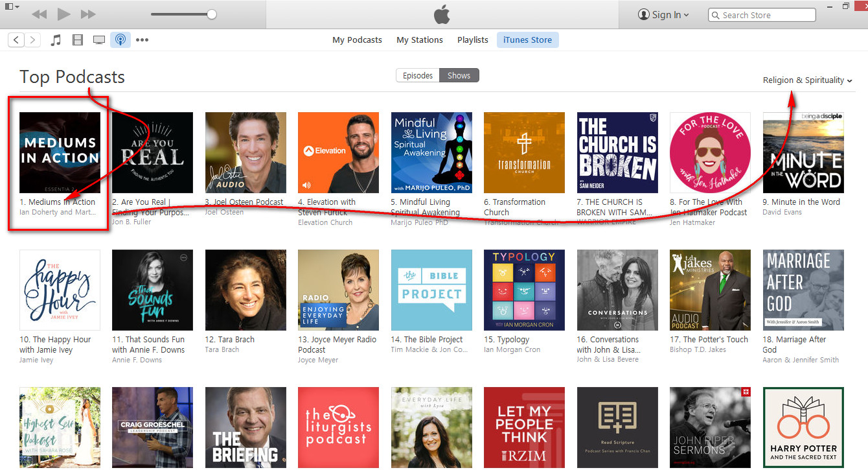The height and width of the screenshot is (470, 868).
Task: Open the iTunes window menu dropdown
Action: point(12,6)
